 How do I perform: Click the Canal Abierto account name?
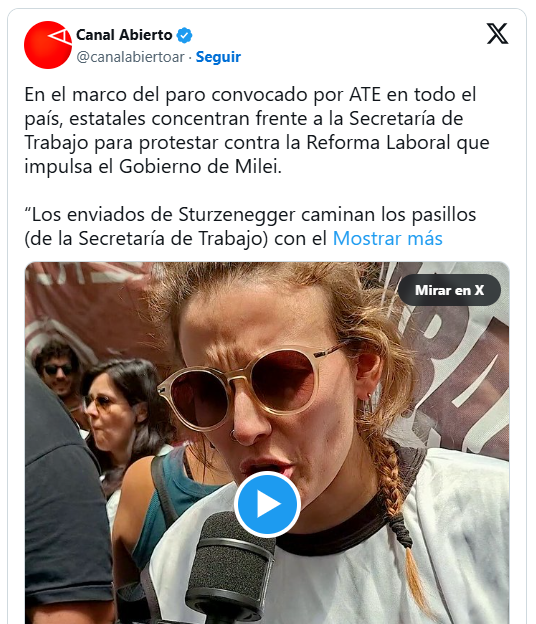click(124, 35)
